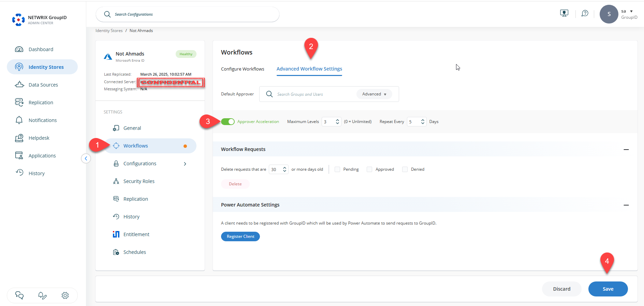The image size is (644, 306).
Task: Switch to Configure Workflows tab
Action: pos(243,69)
